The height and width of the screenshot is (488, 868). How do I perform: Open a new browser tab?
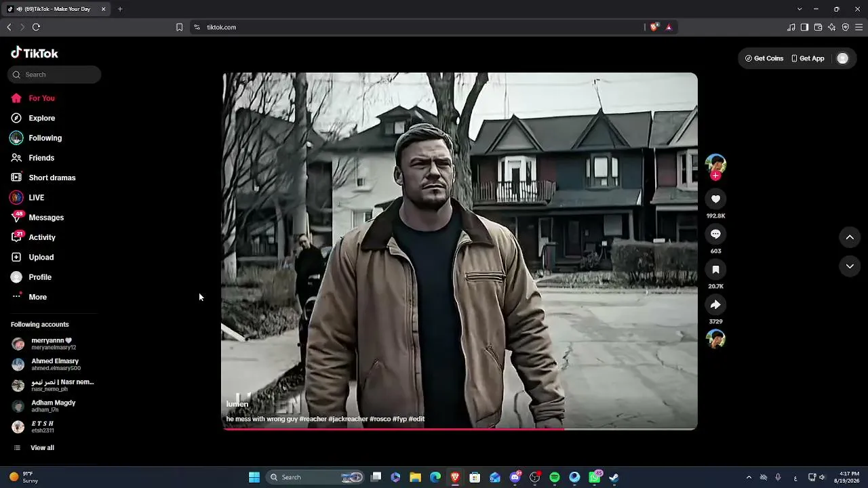click(120, 9)
